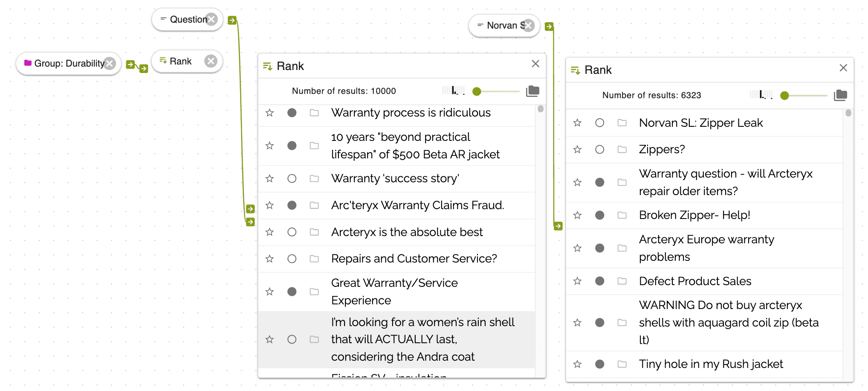Toggle read circle for "Warranty 'success story'"

(292, 178)
